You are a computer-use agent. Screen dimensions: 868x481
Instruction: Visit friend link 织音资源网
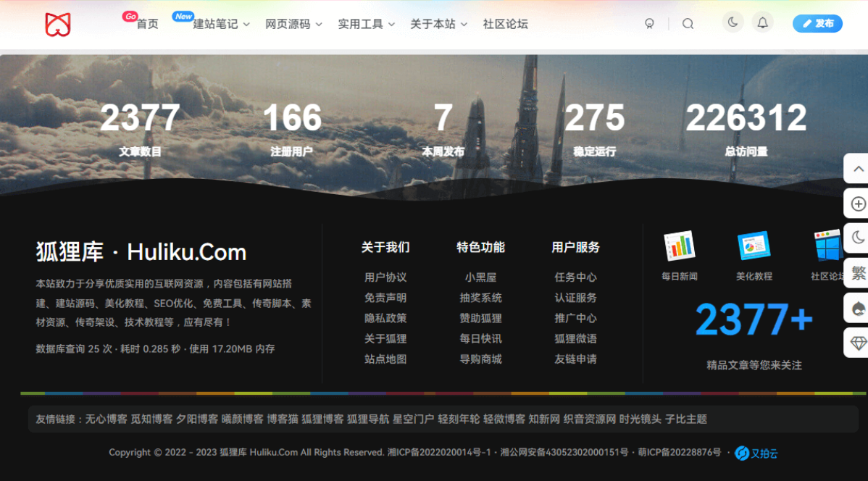tap(590, 419)
